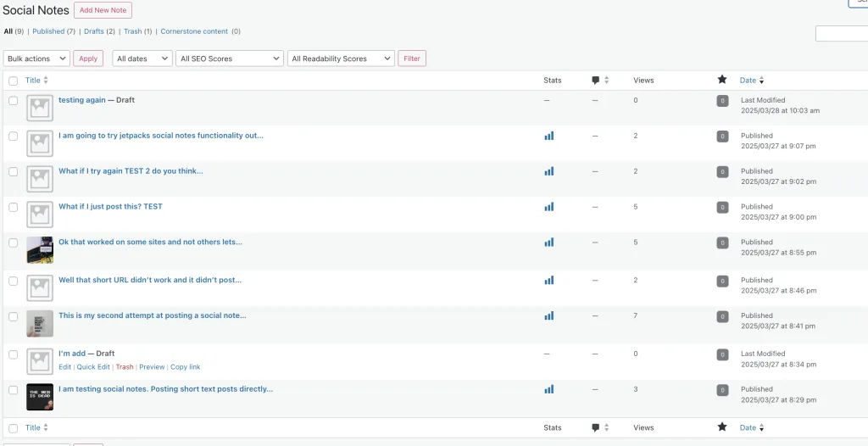Image resolution: width=868 pixels, height=446 pixels.
Task: Open thumbnail of 'Ok that worked on some sites' note
Action: point(40,250)
